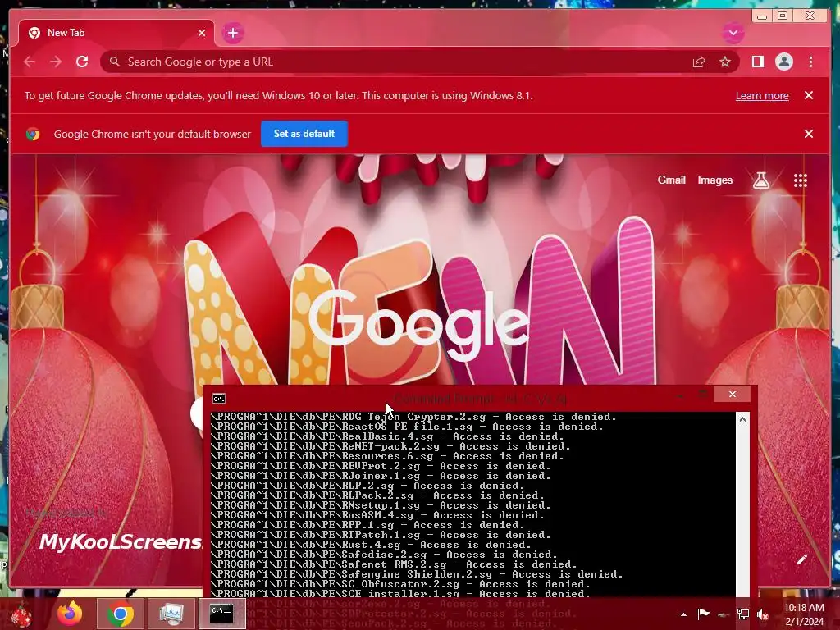Click Set as default button
This screenshot has height=630, width=840.
coord(304,134)
